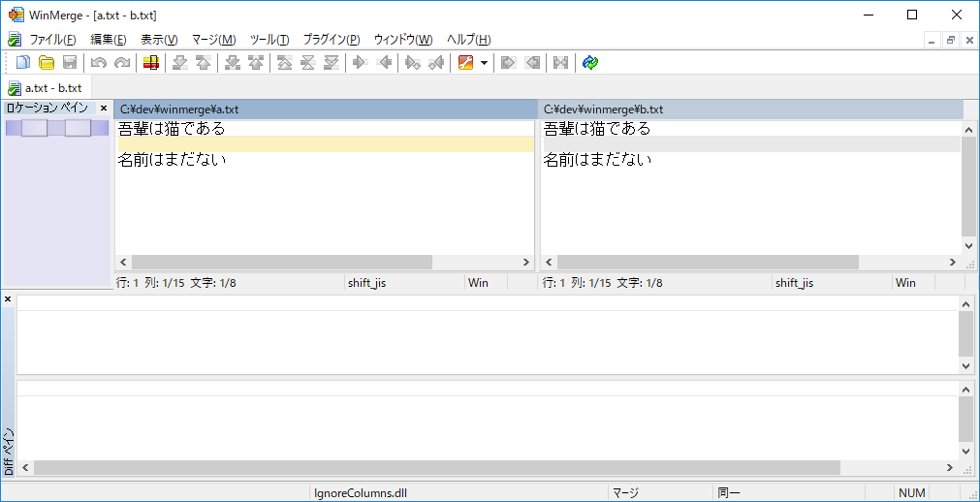Click the New document toolbar icon
The width and height of the screenshot is (980, 502).
pos(22,63)
